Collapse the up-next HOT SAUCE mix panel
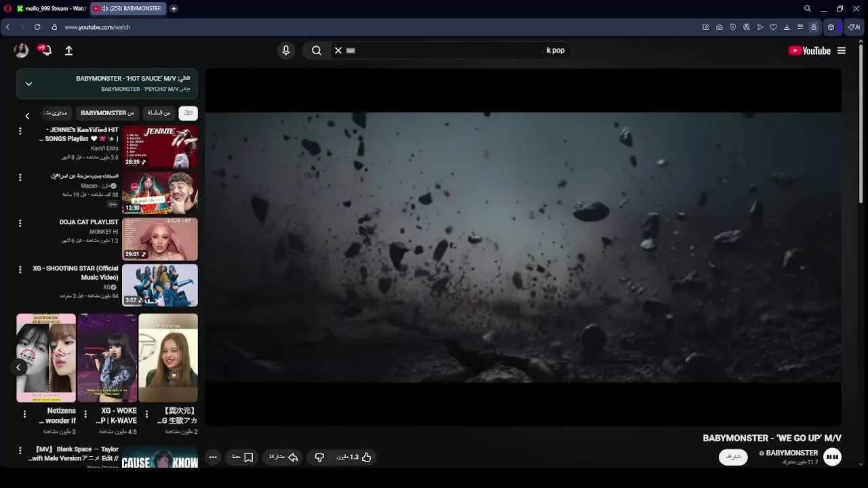Image resolution: width=868 pixels, height=488 pixels. tap(28, 83)
